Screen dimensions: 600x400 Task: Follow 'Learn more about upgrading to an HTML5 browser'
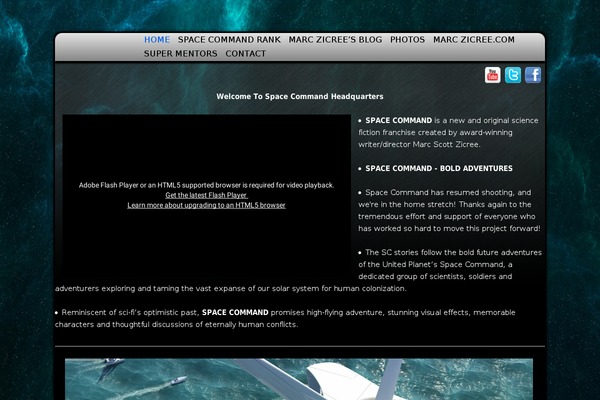tap(206, 205)
